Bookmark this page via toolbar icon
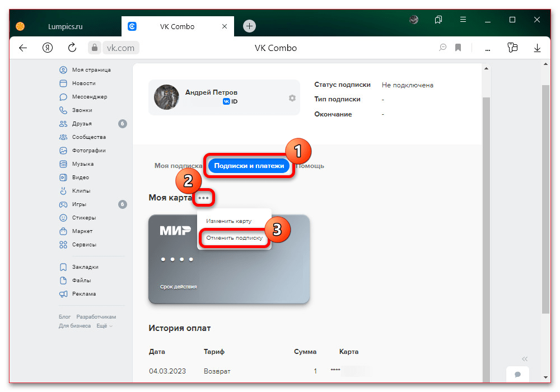 click(458, 48)
